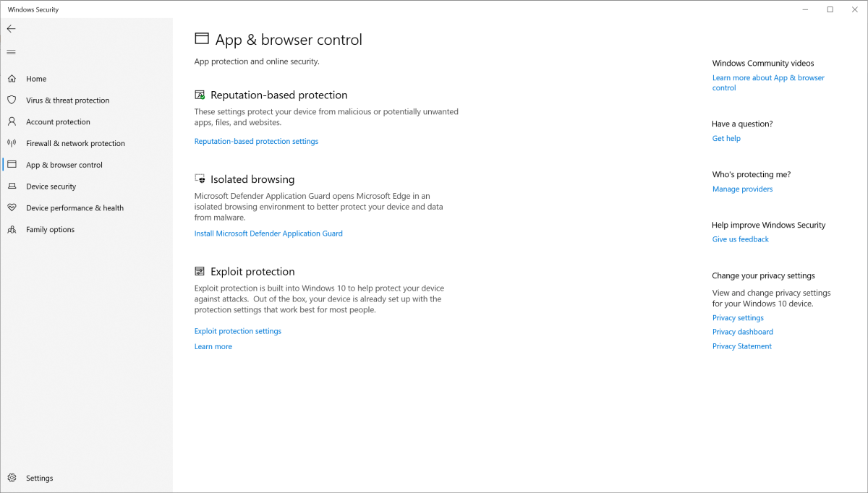The image size is (868, 493).
Task: Click the Exploit protection section icon
Action: [x=199, y=270]
